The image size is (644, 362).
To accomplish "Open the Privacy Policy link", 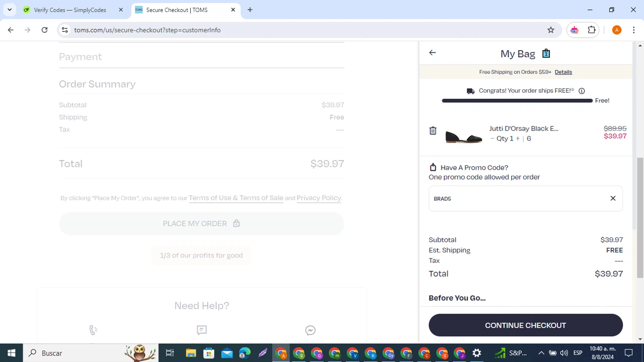I will tap(319, 198).
